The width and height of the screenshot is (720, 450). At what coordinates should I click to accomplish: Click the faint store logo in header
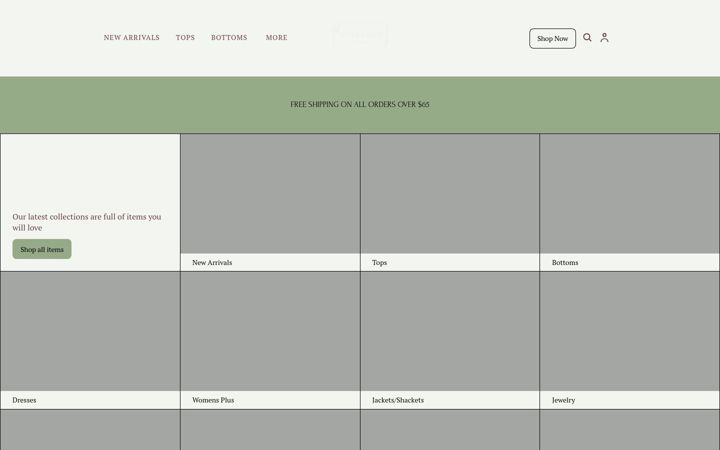pos(359,35)
